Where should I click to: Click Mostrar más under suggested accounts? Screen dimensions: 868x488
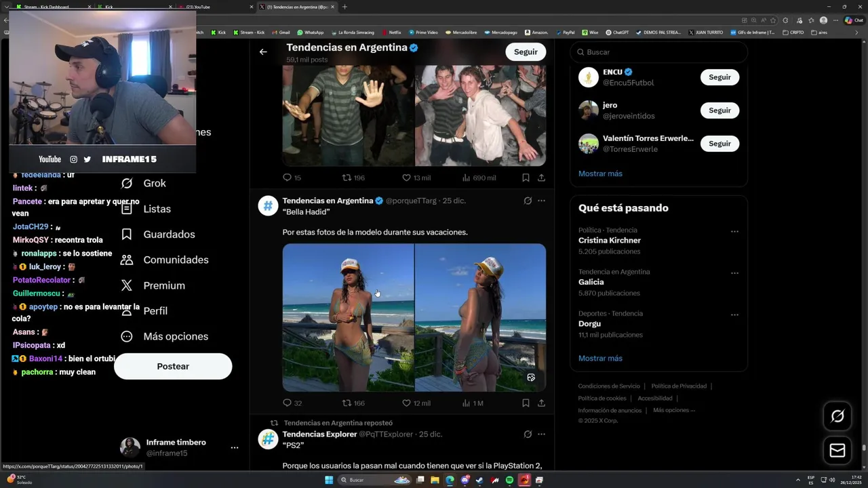pyautogui.click(x=600, y=174)
